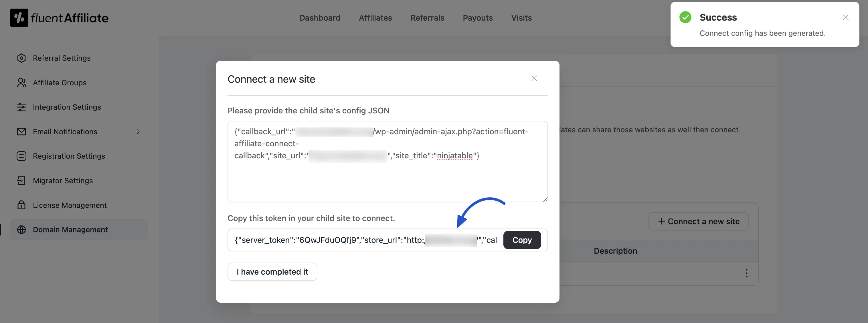Open the Dashboard tab
This screenshot has width=868, height=323.
coord(319,18)
